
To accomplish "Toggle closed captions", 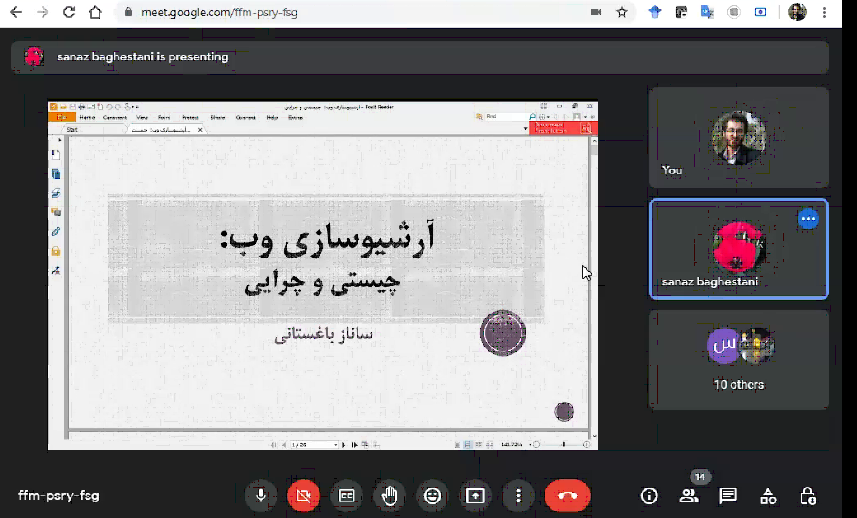I will pos(347,495).
